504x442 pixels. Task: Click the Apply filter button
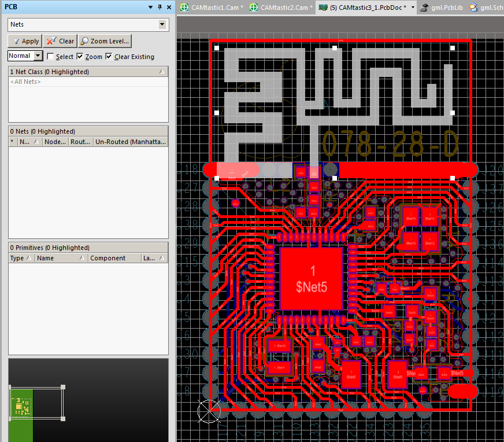tap(25, 41)
